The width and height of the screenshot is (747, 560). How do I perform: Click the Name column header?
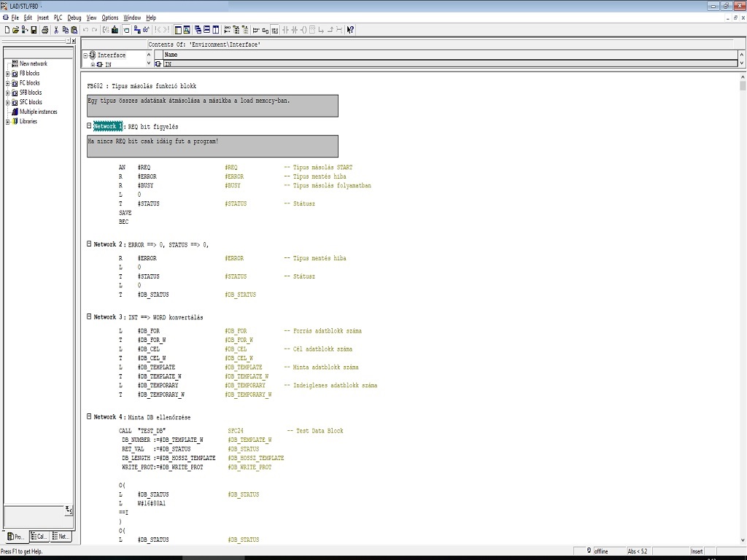[x=171, y=55]
